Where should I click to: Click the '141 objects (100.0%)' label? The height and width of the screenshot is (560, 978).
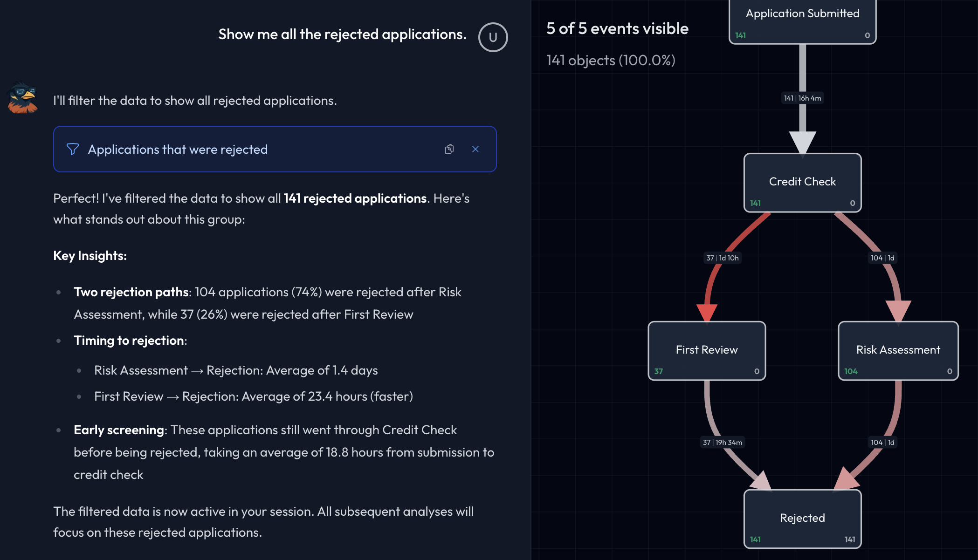pyautogui.click(x=610, y=60)
